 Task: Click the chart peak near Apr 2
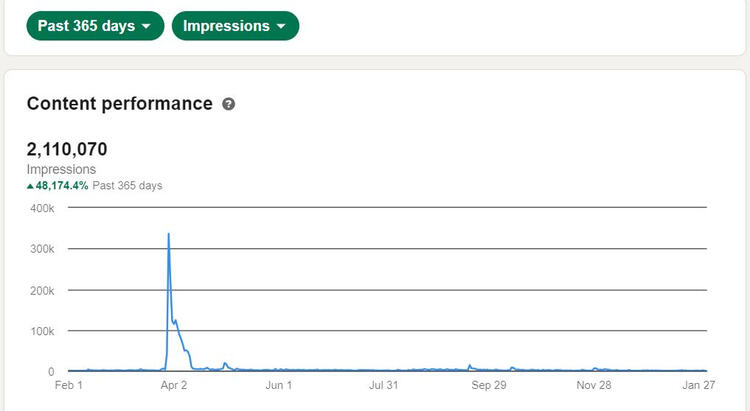pos(168,235)
